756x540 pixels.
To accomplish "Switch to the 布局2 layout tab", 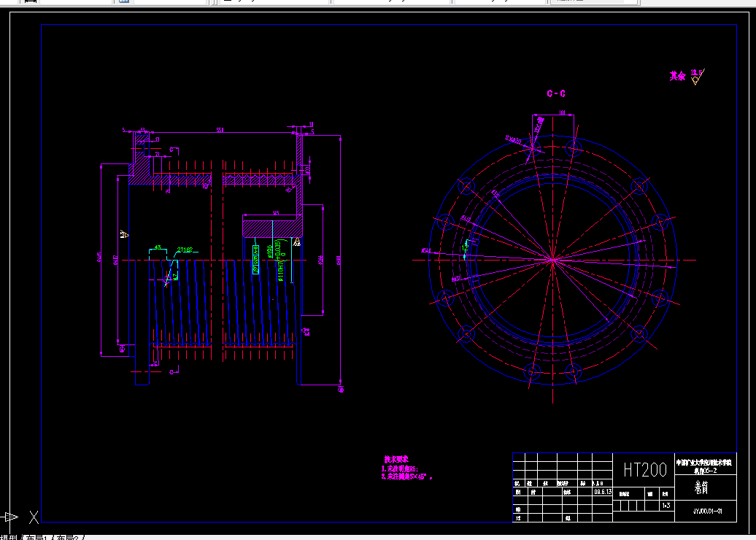I will tap(69, 536).
